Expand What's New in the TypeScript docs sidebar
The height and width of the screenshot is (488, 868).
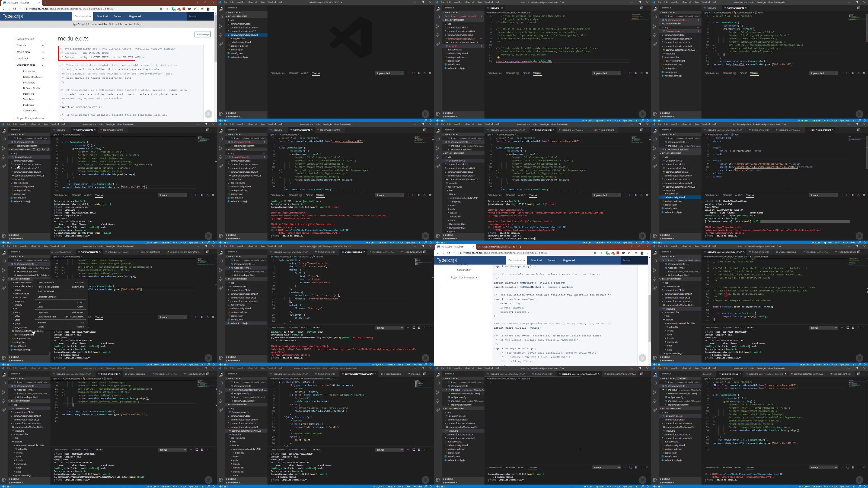(x=30, y=52)
